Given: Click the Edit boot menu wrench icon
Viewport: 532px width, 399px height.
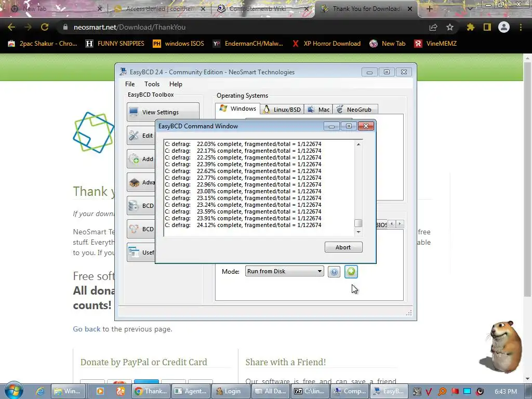Looking at the screenshot, I should click(x=134, y=136).
